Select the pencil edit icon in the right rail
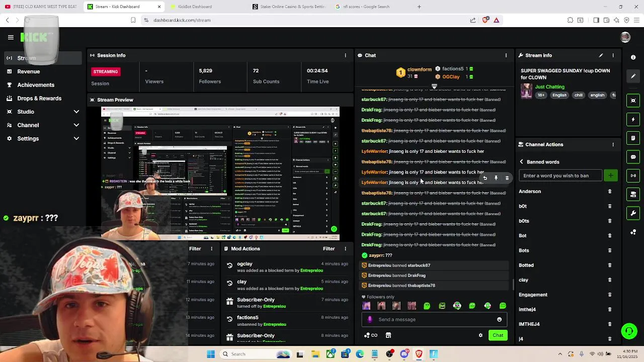Viewport: 644px width, 362px height. (633, 76)
